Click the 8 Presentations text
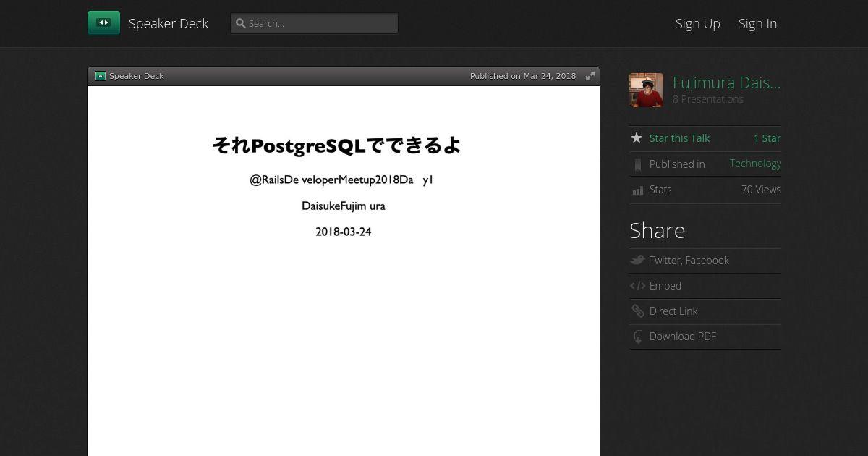Screen dimensions: 868x456 [708, 99]
